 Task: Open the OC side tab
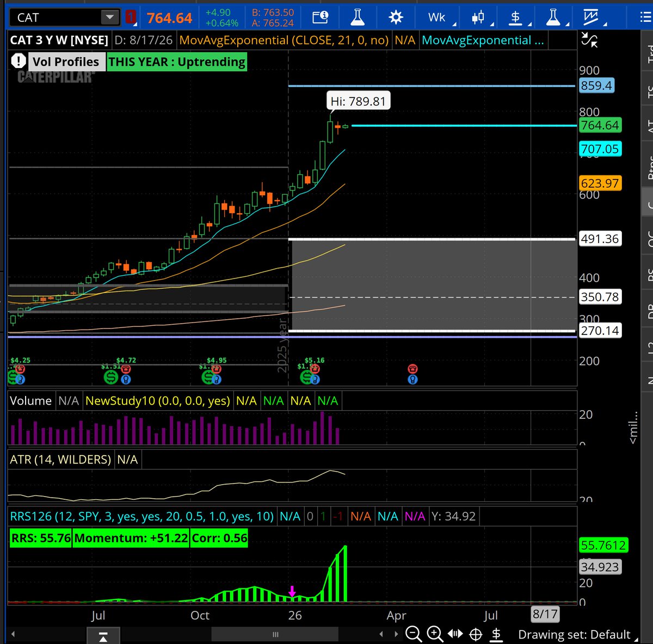point(649,238)
